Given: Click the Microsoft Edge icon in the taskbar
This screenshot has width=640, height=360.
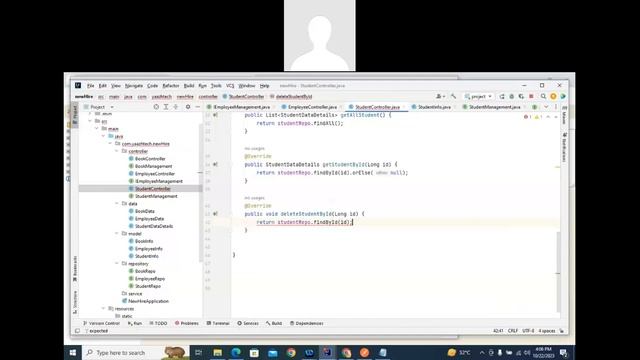Looking at the screenshot, I should [x=236, y=353].
